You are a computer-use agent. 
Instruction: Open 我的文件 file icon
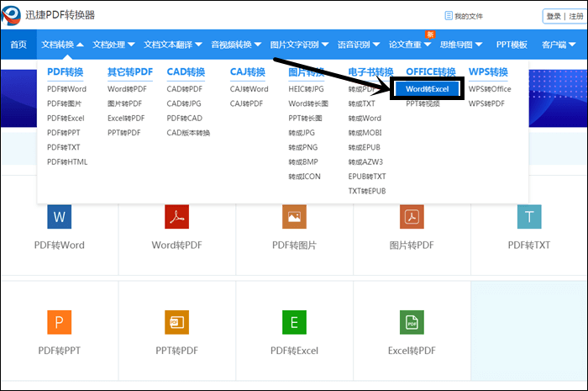(x=448, y=16)
